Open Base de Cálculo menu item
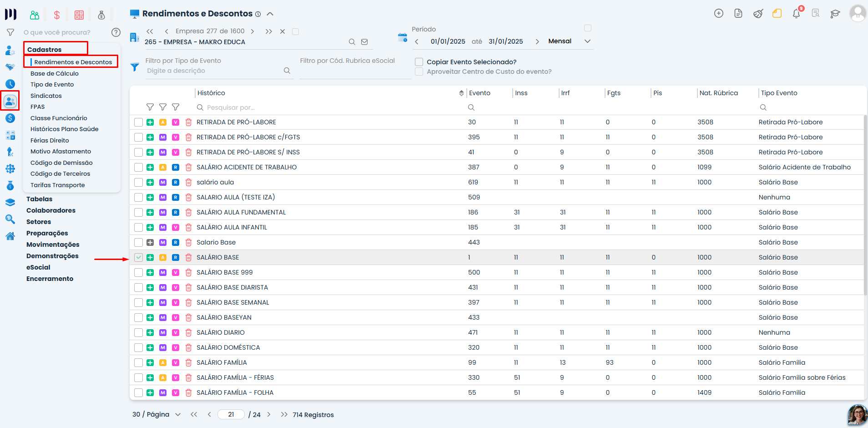The width and height of the screenshot is (868, 428). (55, 73)
